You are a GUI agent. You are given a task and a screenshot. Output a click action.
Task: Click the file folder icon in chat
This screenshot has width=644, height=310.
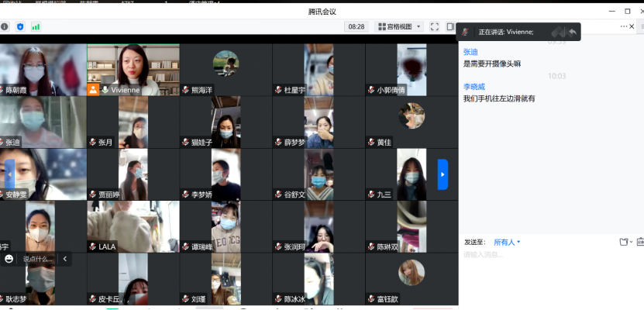click(x=624, y=242)
